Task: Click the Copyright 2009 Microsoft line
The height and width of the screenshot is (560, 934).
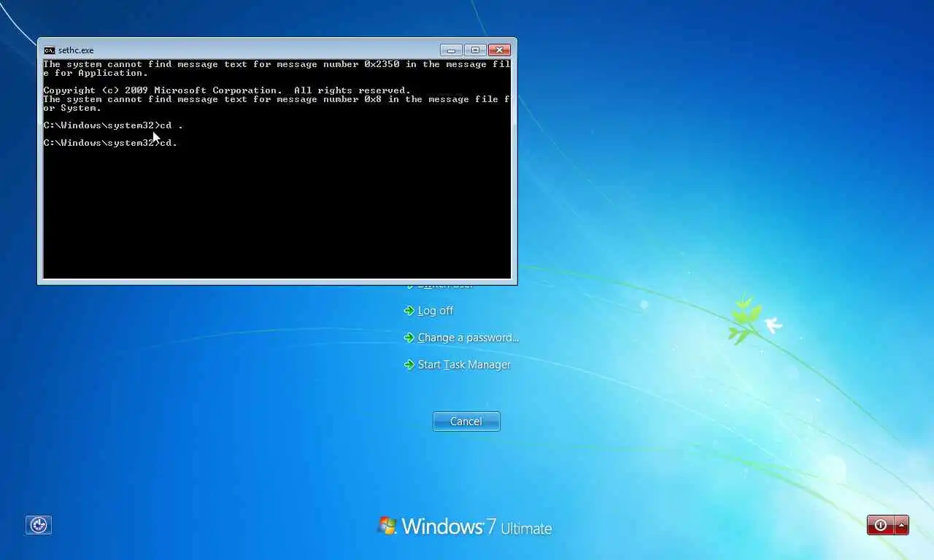Action: pos(227,90)
